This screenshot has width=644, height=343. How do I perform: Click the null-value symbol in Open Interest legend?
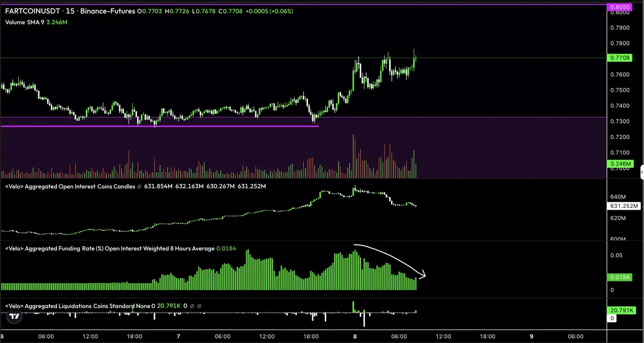[x=139, y=187]
